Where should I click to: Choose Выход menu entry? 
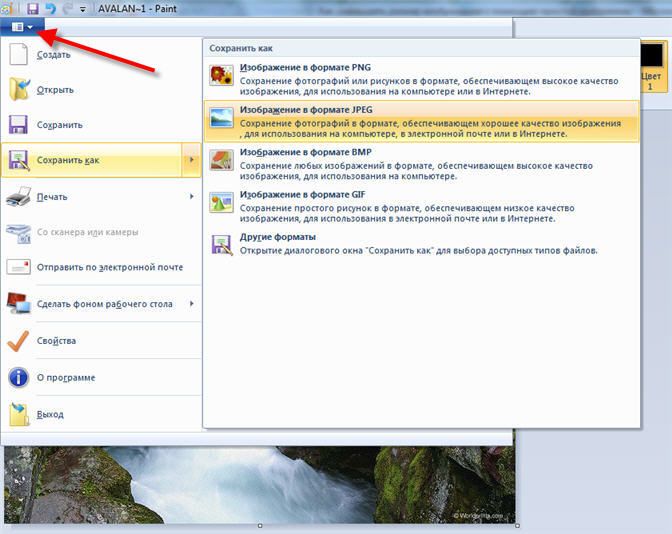[101, 414]
